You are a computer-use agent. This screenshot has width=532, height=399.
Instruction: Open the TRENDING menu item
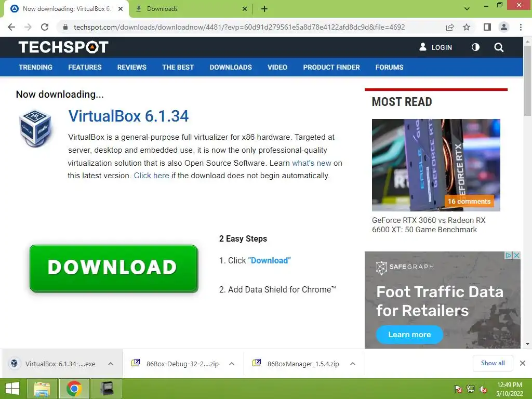click(x=36, y=67)
